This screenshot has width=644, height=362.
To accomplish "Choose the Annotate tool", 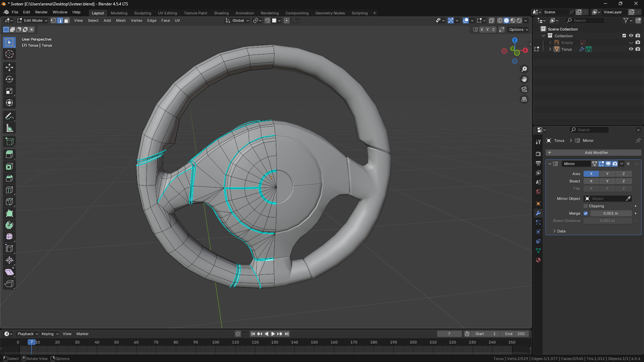I will [9, 116].
